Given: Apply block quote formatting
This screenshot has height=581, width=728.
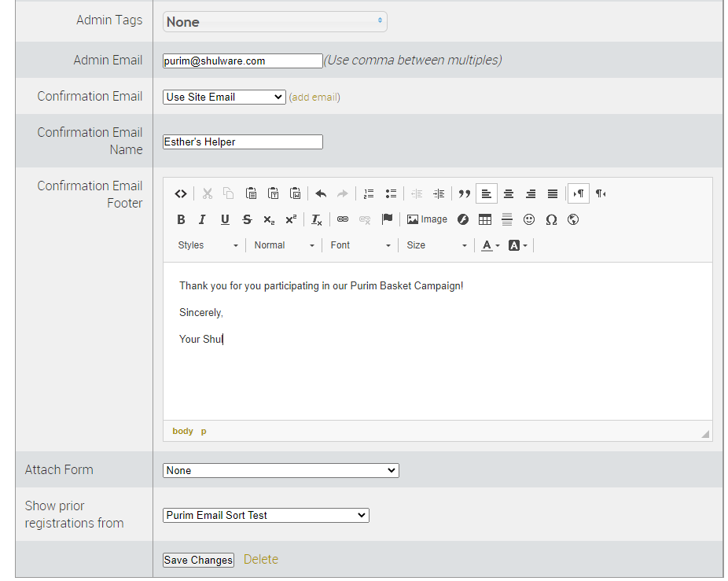Looking at the screenshot, I should [465, 193].
